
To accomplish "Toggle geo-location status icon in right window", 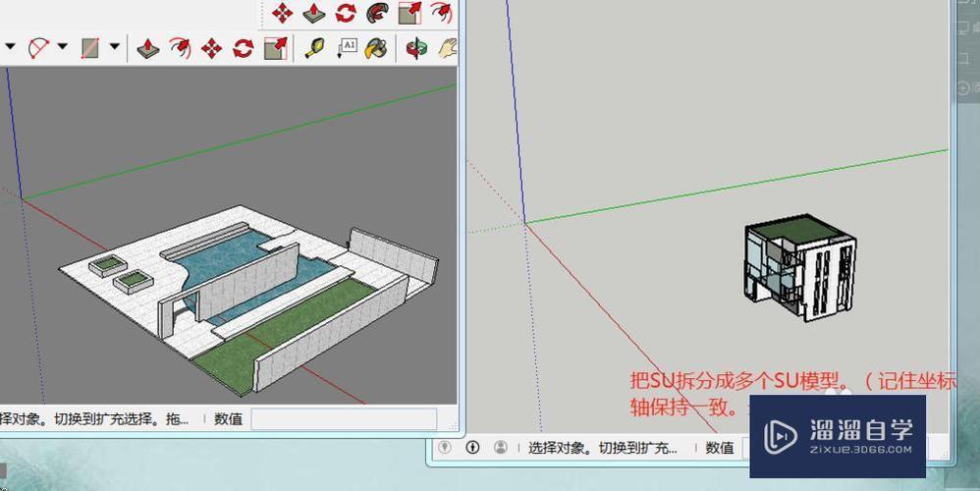I will pos(445,448).
